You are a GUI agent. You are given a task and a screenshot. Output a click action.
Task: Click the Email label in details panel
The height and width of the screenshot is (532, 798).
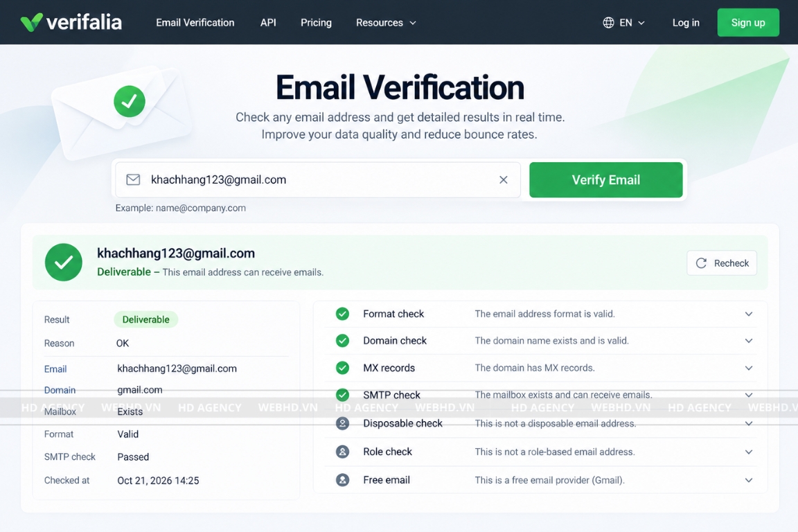(55, 369)
